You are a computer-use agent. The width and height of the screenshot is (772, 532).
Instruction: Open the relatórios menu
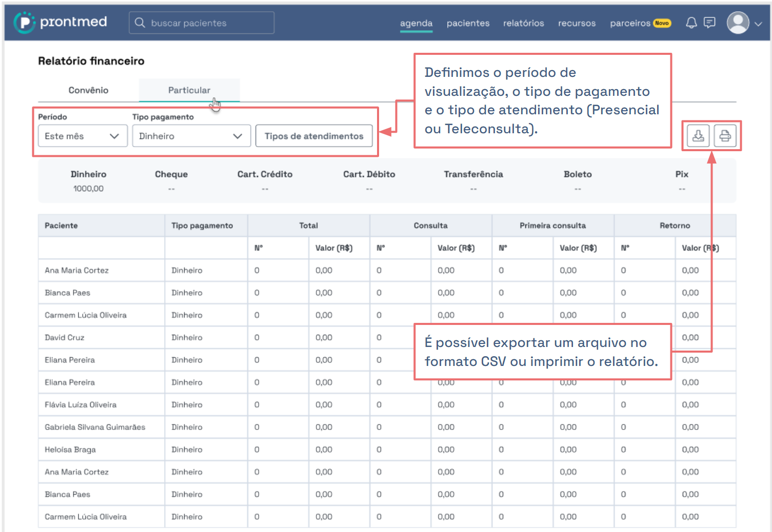point(523,23)
